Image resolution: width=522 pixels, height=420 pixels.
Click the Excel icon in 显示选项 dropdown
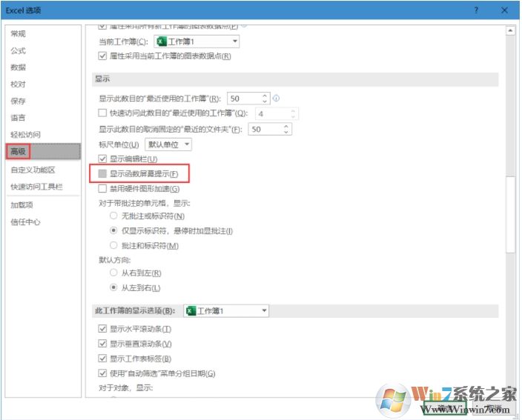click(x=191, y=311)
